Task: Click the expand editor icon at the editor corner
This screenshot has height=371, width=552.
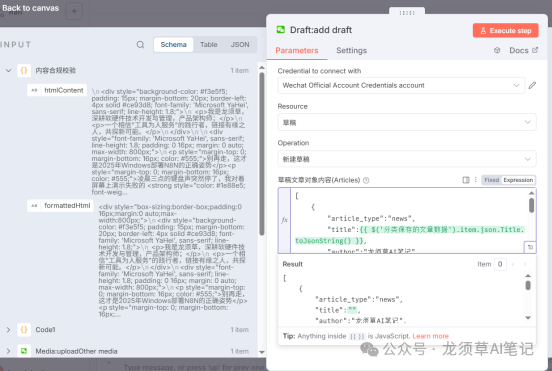Action: click(530, 247)
